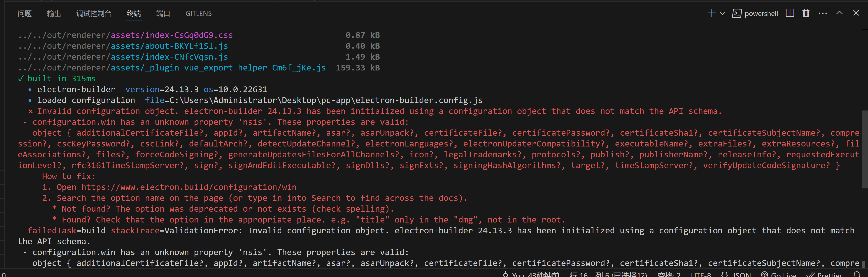
Task: Change file encoding UTF-8
Action: tap(701, 275)
